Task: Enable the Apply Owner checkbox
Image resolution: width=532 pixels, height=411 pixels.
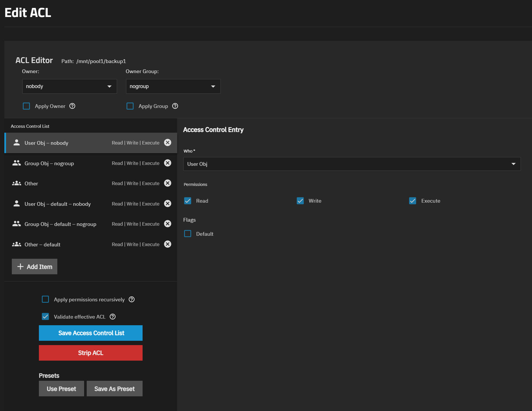Action: pos(26,106)
